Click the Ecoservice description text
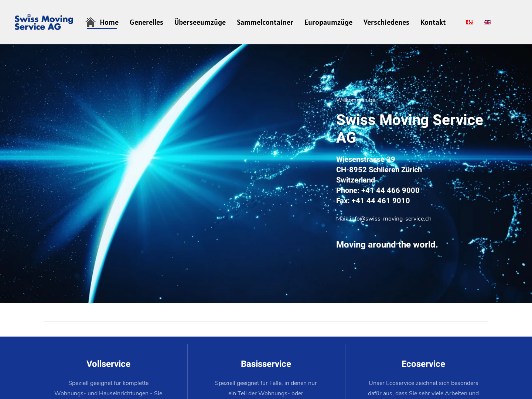532x399 pixels. tap(423, 389)
